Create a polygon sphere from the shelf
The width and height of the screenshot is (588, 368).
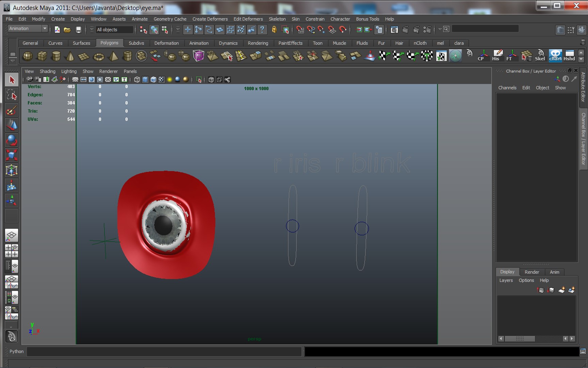click(28, 56)
